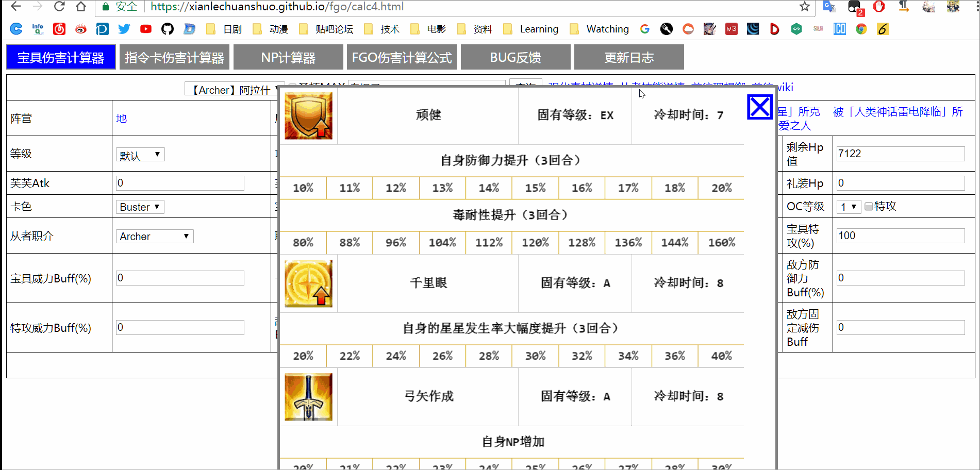Open the GitHub bookmark icon
980x470 pixels.
point(168,29)
